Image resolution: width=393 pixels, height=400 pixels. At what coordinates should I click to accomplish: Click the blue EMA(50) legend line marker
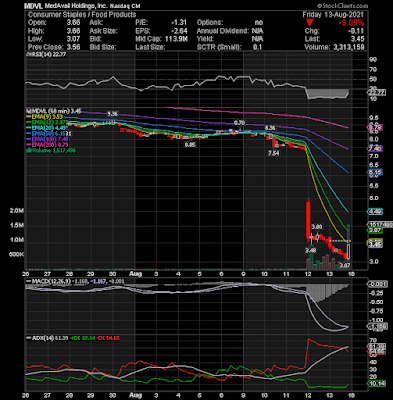coord(29,133)
